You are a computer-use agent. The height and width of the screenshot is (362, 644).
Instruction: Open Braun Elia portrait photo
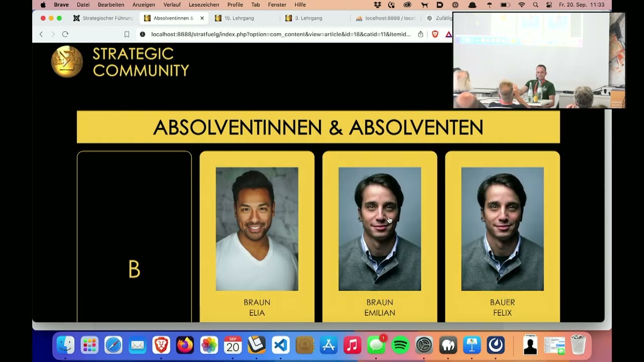click(x=257, y=229)
